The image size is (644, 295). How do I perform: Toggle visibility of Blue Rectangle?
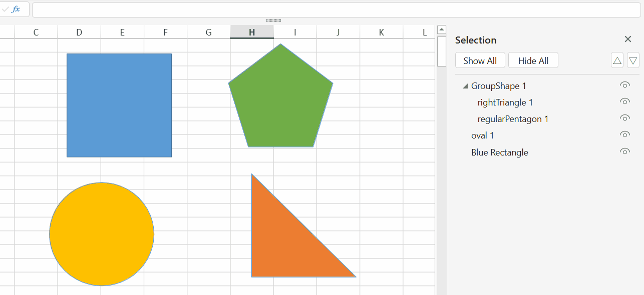pyautogui.click(x=624, y=151)
